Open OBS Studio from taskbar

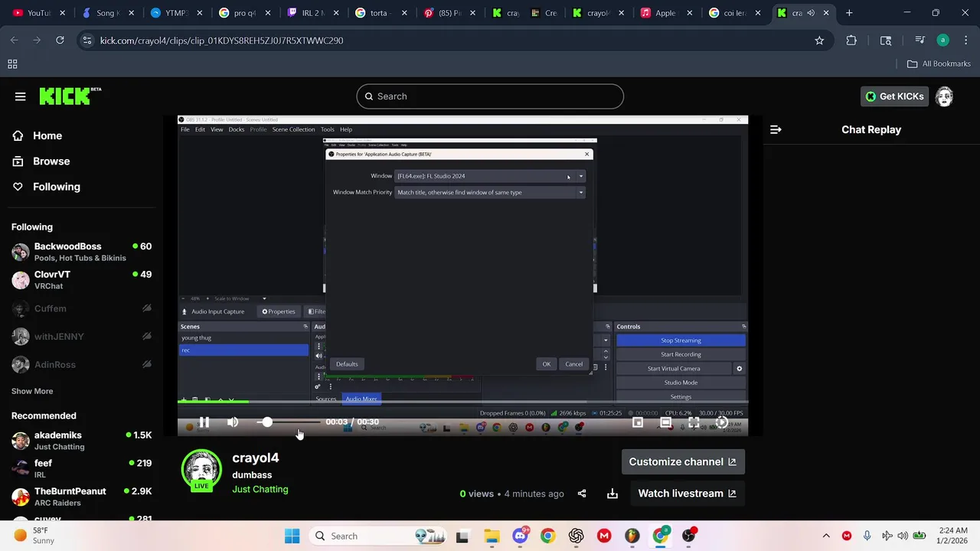pos(688,536)
